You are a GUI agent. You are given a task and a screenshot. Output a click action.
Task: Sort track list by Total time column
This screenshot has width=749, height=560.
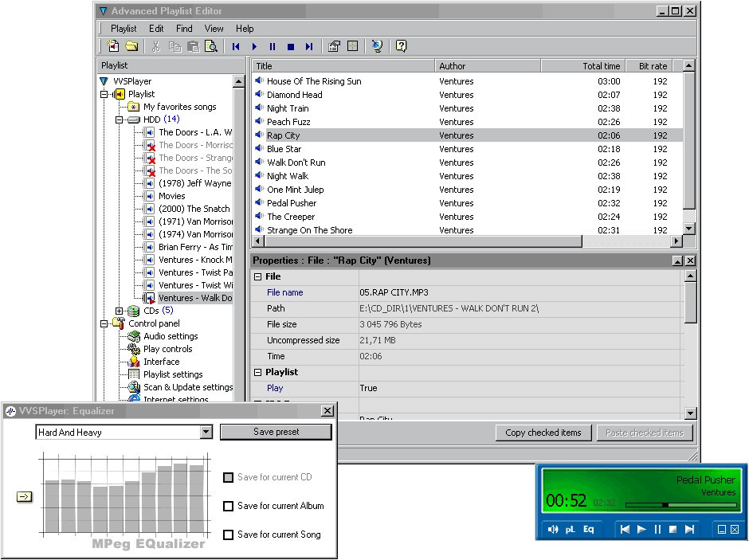click(x=582, y=66)
